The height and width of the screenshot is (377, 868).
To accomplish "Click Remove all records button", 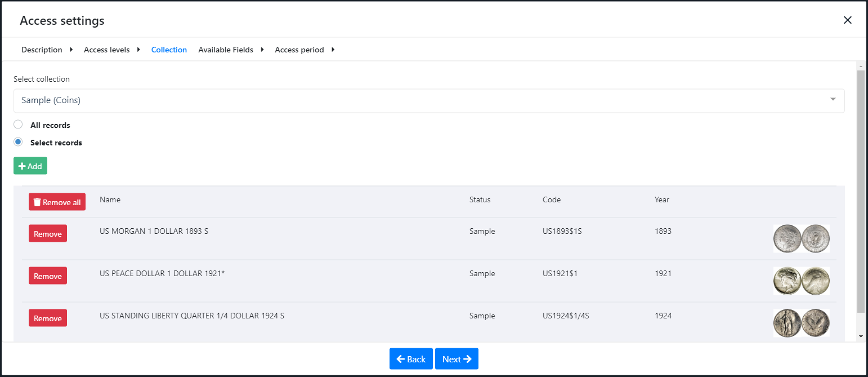I will point(57,202).
